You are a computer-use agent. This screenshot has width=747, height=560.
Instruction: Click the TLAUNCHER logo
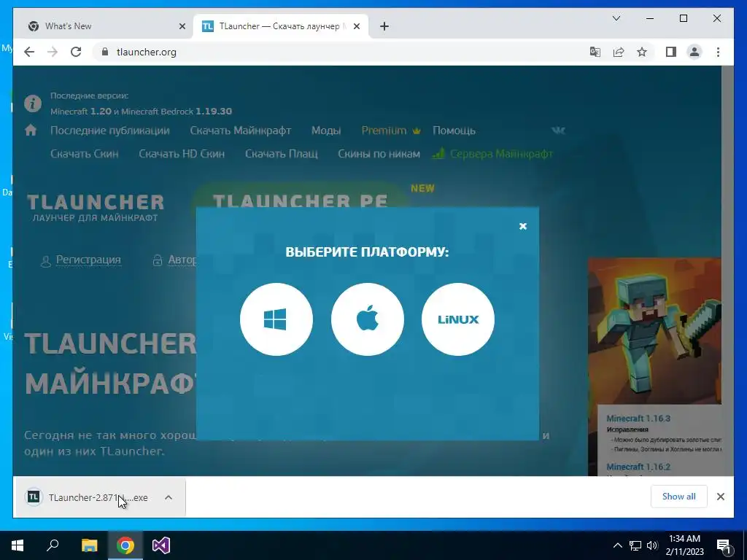click(96, 208)
